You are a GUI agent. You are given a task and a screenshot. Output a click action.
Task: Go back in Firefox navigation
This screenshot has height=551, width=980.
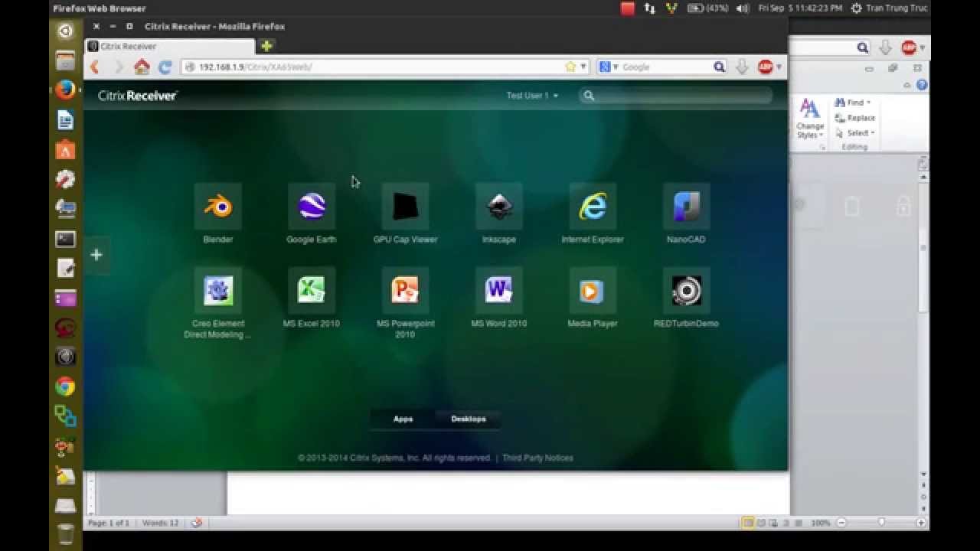[x=95, y=67]
